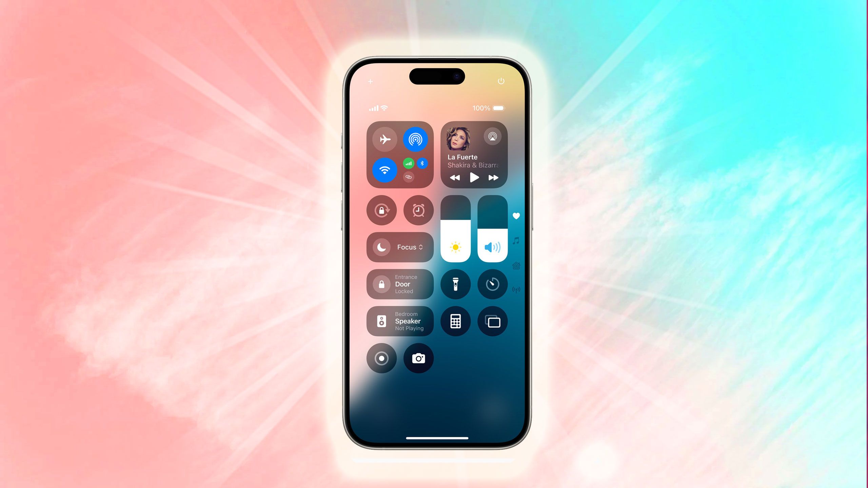Image resolution: width=868 pixels, height=488 pixels.
Task: Expand AirPlay output selector
Action: coord(492,136)
